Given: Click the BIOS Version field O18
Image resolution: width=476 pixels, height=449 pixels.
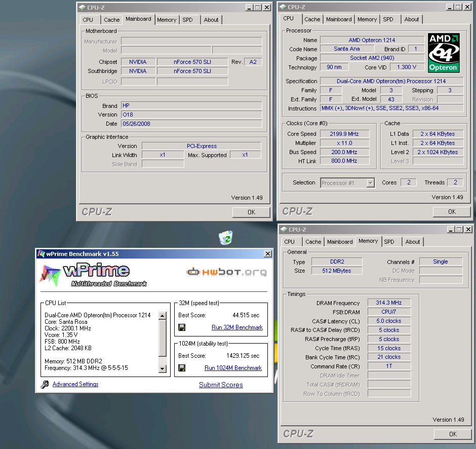Looking at the screenshot, I should pyautogui.click(x=191, y=115).
